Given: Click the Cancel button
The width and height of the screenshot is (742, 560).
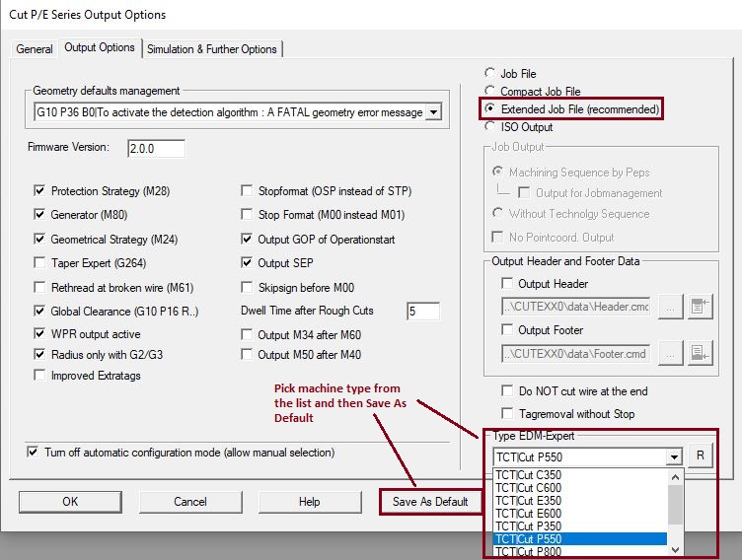Looking at the screenshot, I should [190, 502].
